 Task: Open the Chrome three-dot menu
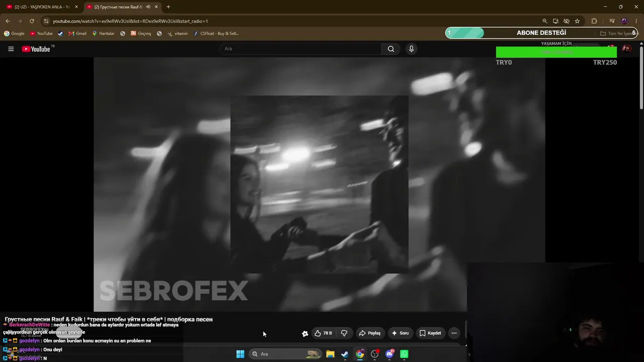point(636,21)
